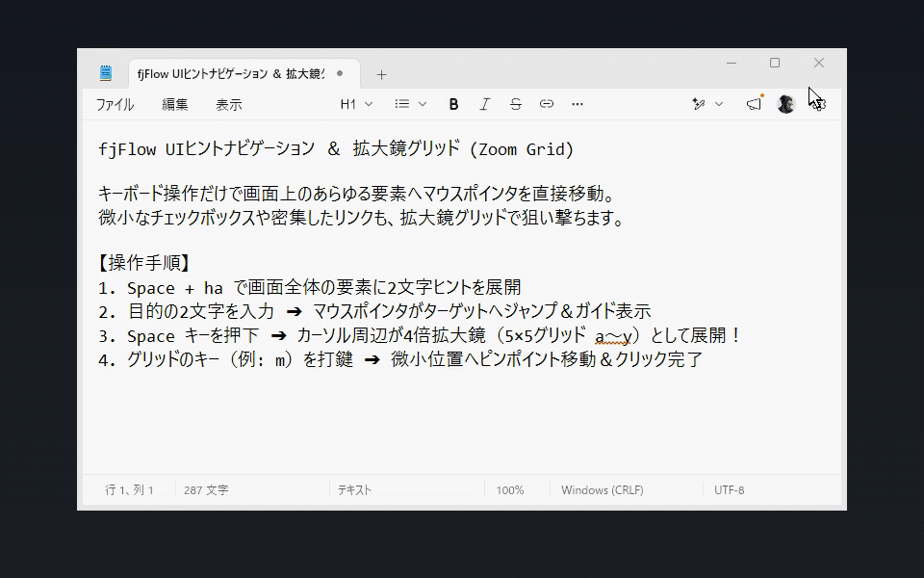Insert a hyperlink with link icon
Image resolution: width=924 pixels, height=578 pixels.
point(547,104)
